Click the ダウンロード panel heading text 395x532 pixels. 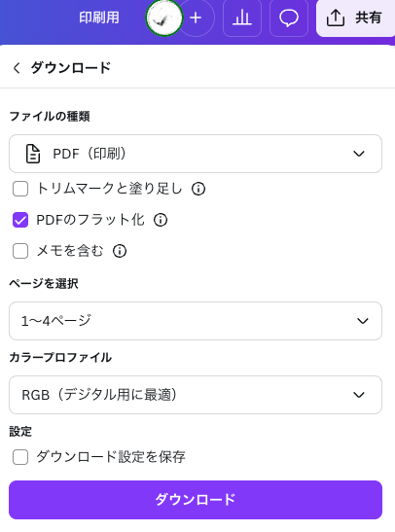coord(71,68)
